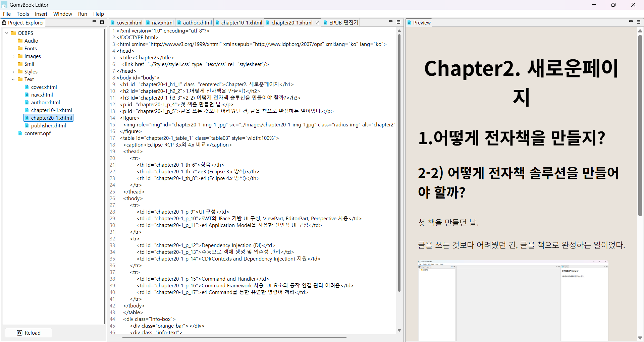
Task: Open the Insert menu
Action: 41,14
